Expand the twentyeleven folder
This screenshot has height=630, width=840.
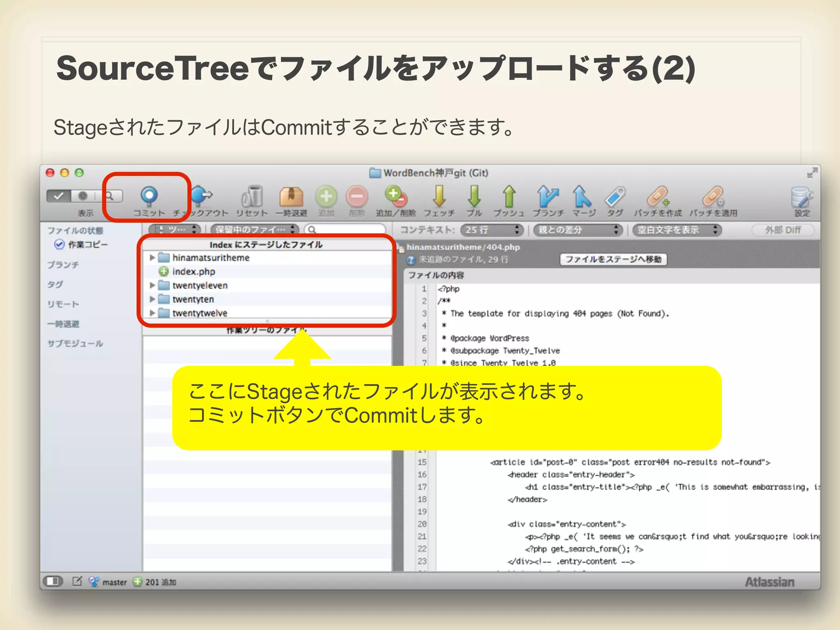tap(152, 285)
